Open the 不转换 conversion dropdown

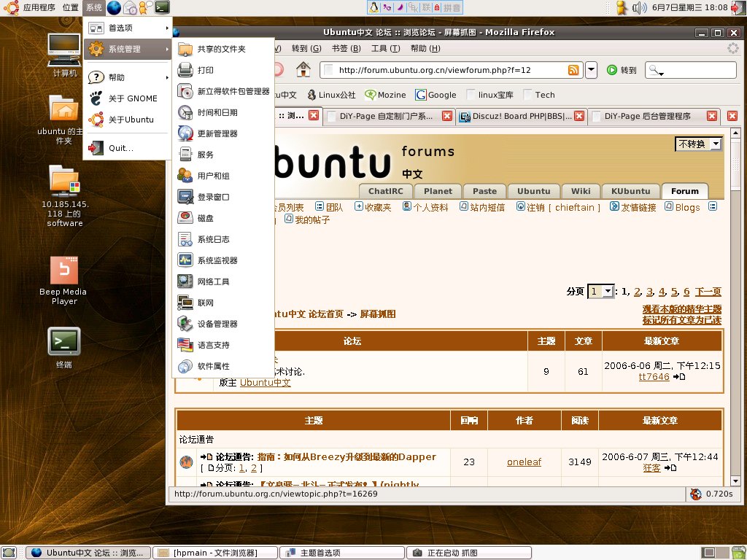click(x=698, y=144)
